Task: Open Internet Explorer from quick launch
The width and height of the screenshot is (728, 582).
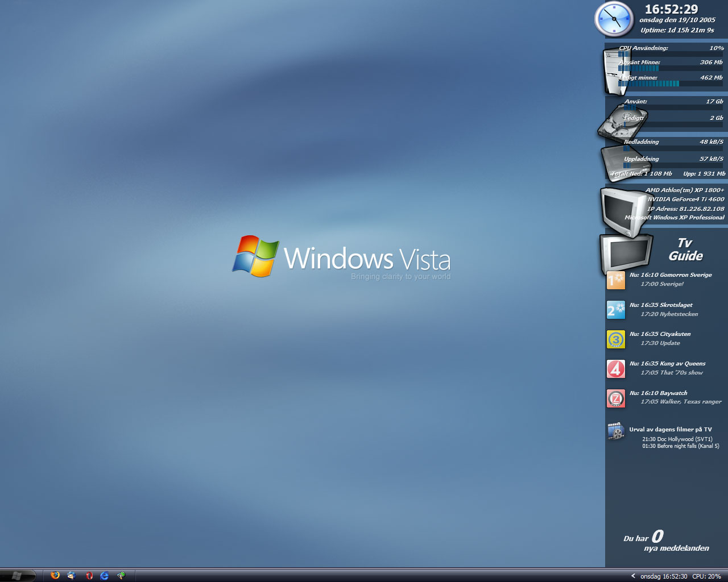Action: (x=105, y=576)
